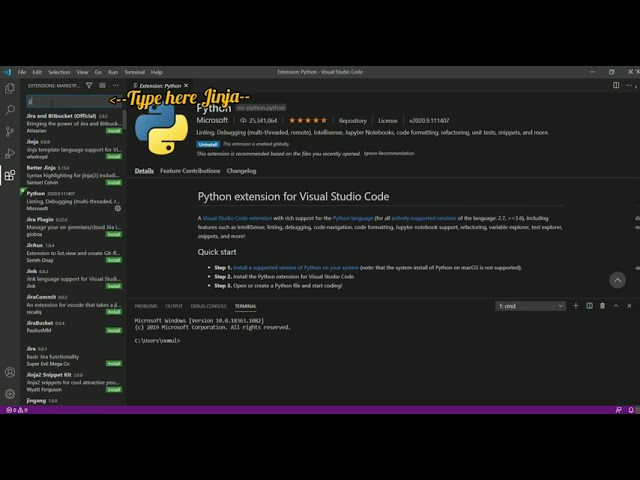Image resolution: width=640 pixels, height=480 pixels.
Task: Open the Edit menu
Action: coord(37,72)
